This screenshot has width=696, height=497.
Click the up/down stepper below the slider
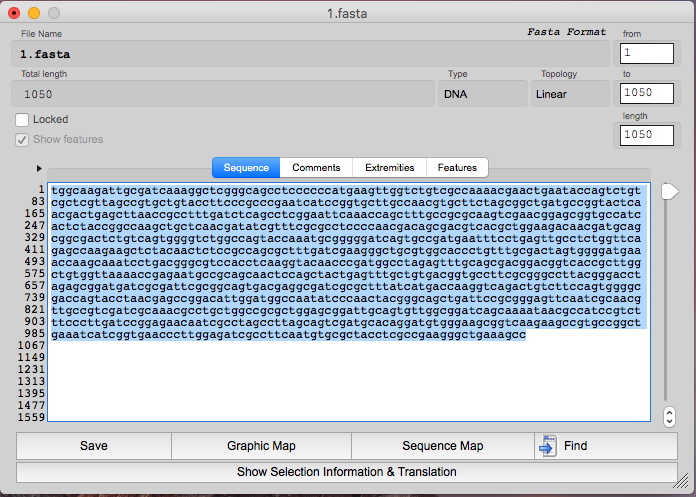pos(669,417)
